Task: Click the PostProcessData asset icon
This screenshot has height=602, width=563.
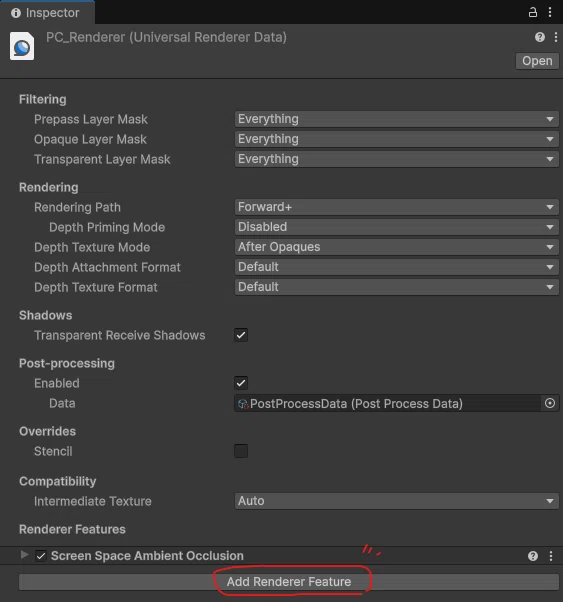Action: point(243,404)
